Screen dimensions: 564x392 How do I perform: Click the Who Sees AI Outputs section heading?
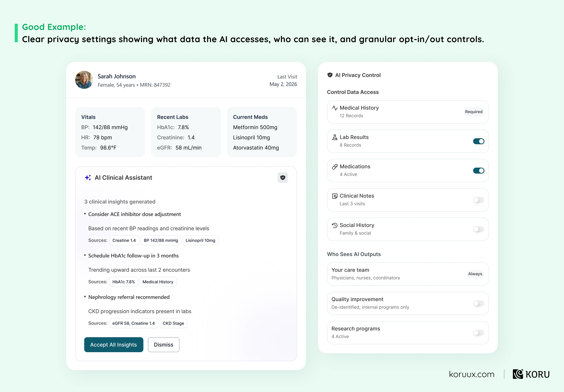tap(354, 254)
